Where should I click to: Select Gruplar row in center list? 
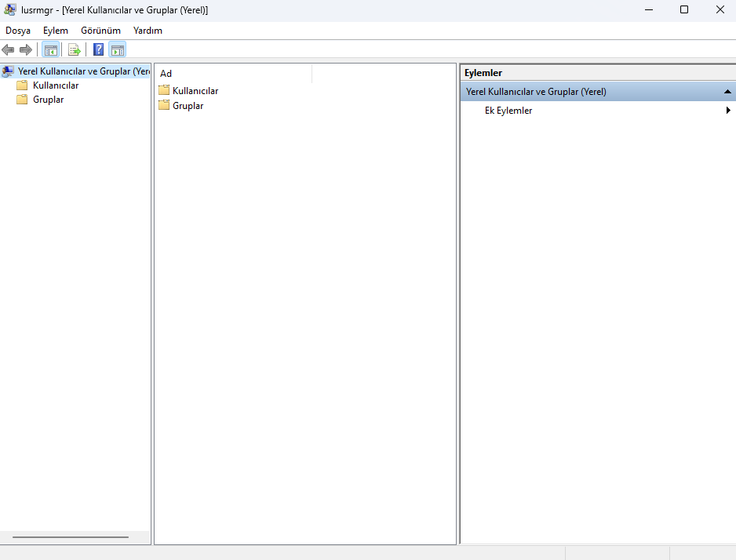[x=188, y=106]
